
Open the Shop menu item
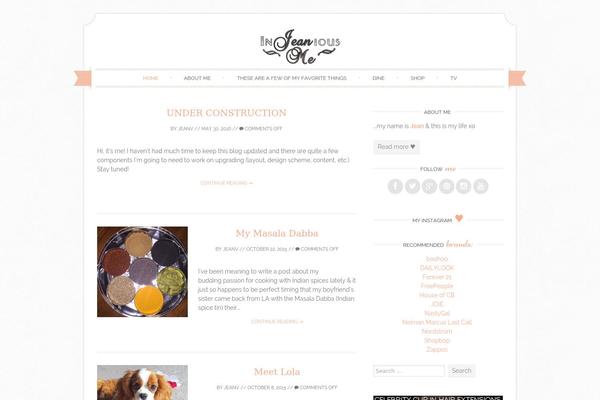point(417,78)
